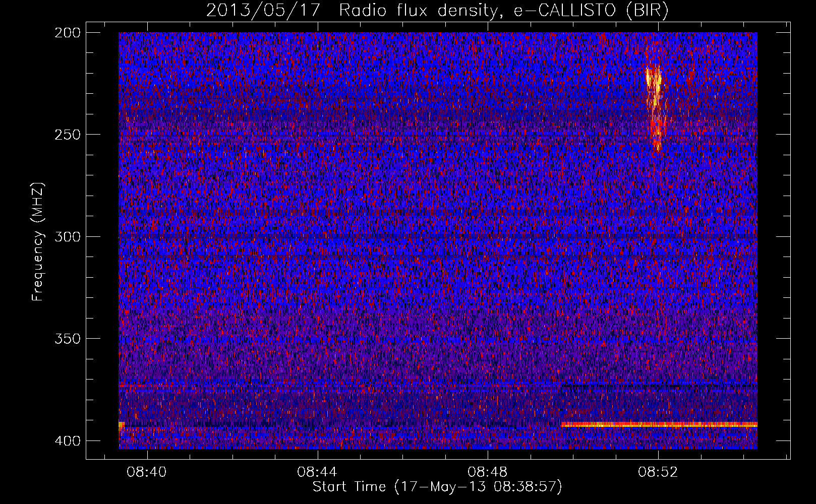
Task: Click the 300 frequency tick label
Action: tap(67, 236)
